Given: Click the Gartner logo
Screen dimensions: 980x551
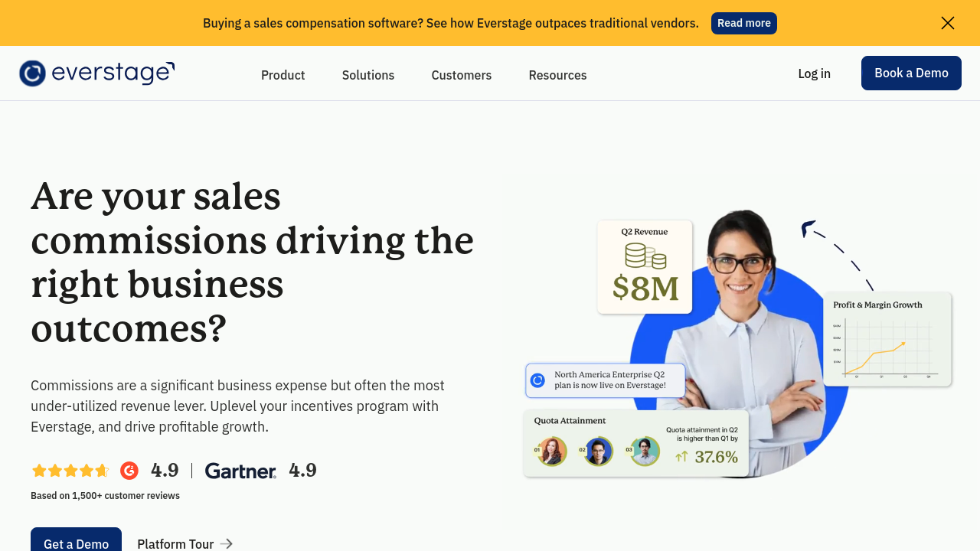Looking at the screenshot, I should 240,471.
